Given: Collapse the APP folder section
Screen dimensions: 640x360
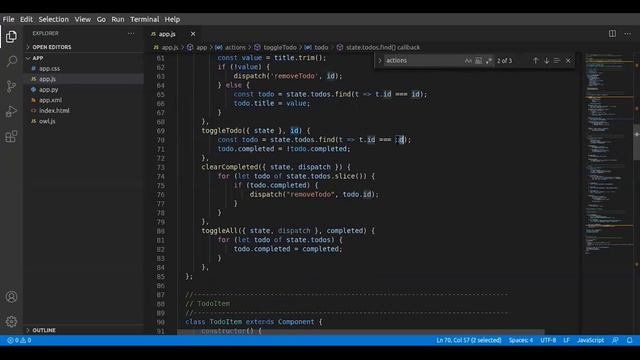Looking at the screenshot, I should pyautogui.click(x=83, y=58).
